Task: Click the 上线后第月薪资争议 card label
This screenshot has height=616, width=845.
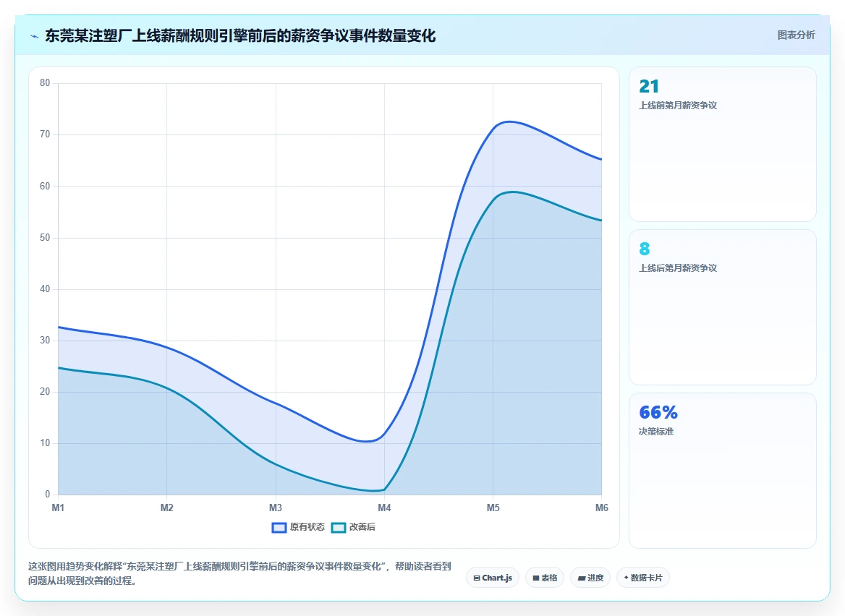Action: click(x=678, y=268)
